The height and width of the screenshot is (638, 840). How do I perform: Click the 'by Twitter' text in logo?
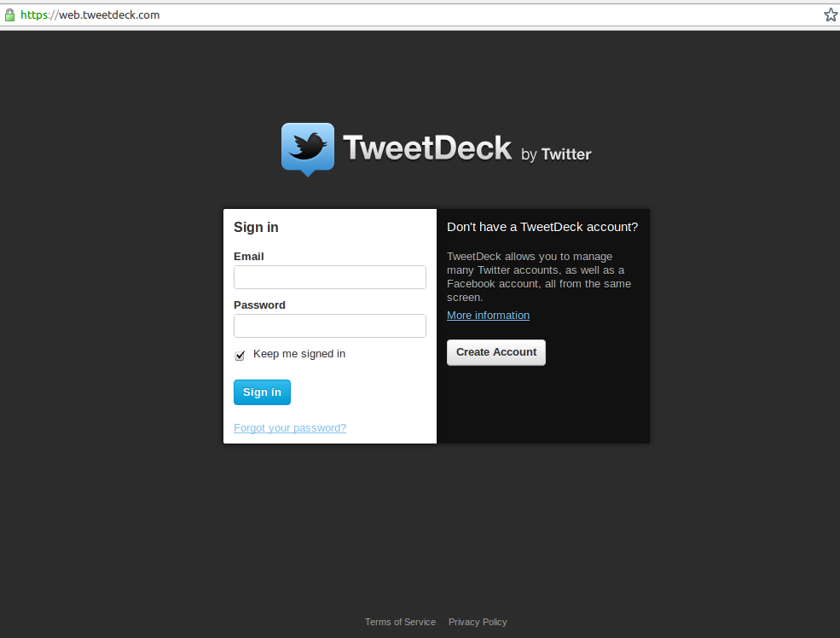[556, 154]
